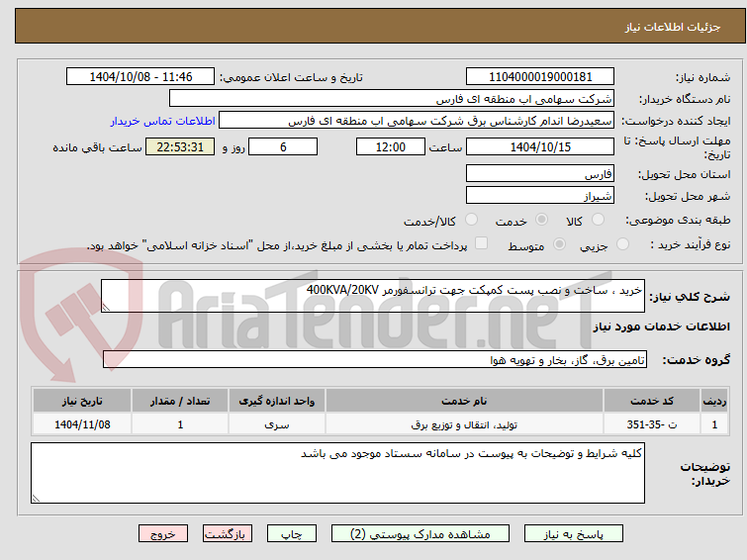Click the خروج exit button
This screenshot has height=560, width=747.
click(163, 534)
